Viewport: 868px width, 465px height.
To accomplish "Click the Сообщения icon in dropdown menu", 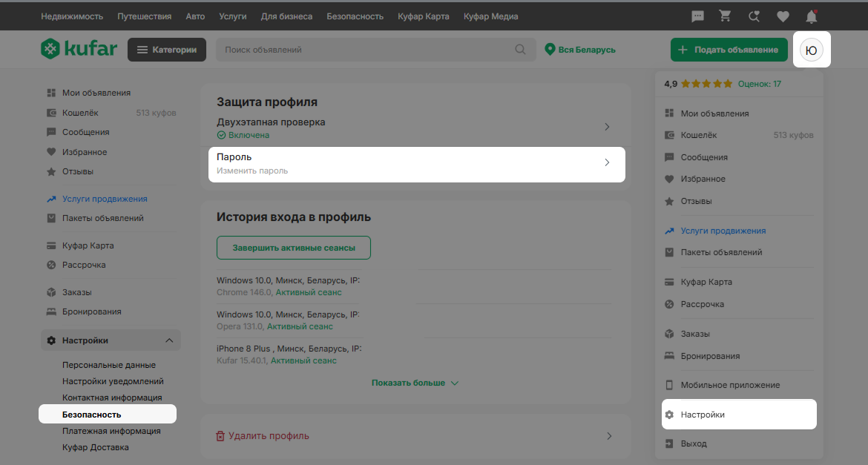I will (x=669, y=157).
